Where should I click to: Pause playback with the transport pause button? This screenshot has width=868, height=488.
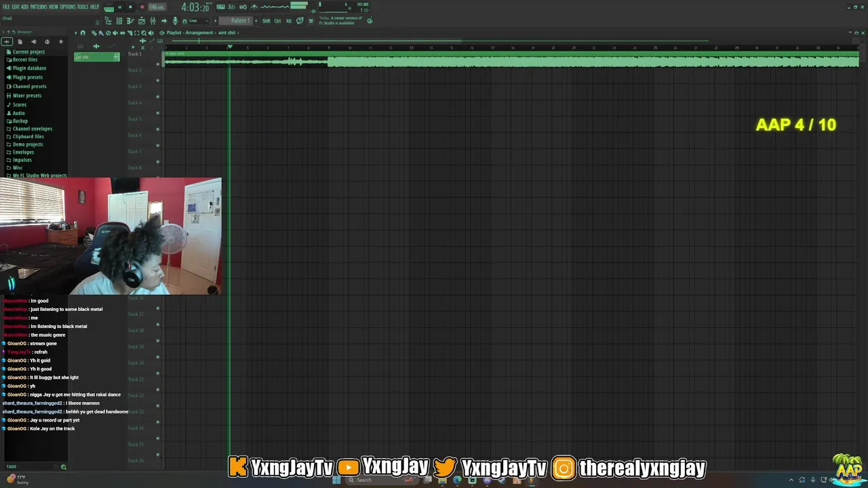point(119,7)
